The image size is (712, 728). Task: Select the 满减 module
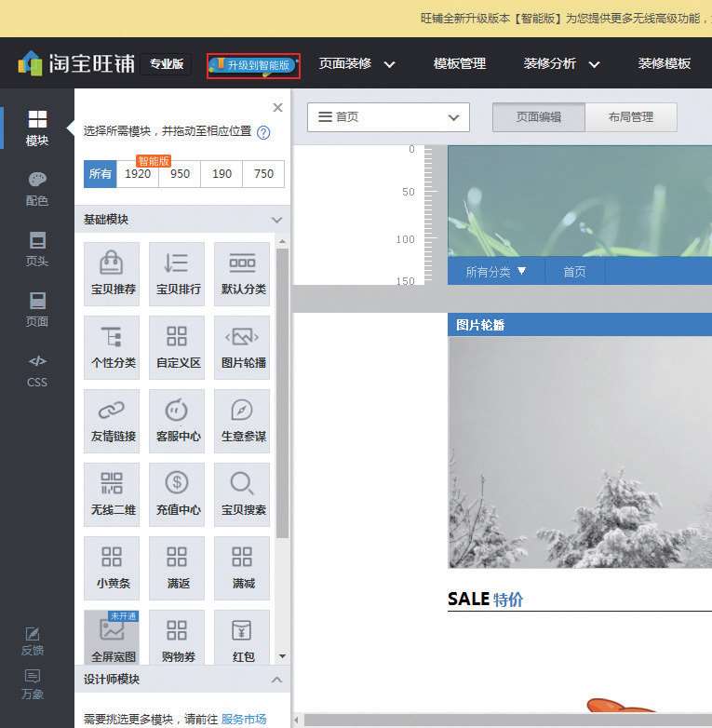[x=242, y=568]
